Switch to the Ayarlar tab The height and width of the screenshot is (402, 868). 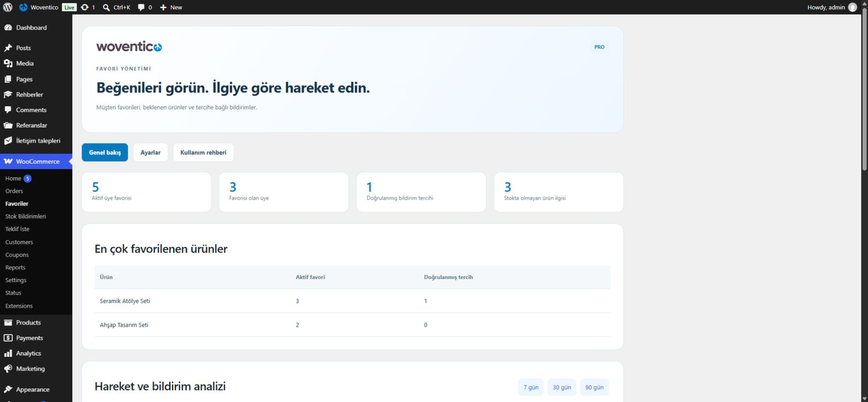(x=151, y=153)
